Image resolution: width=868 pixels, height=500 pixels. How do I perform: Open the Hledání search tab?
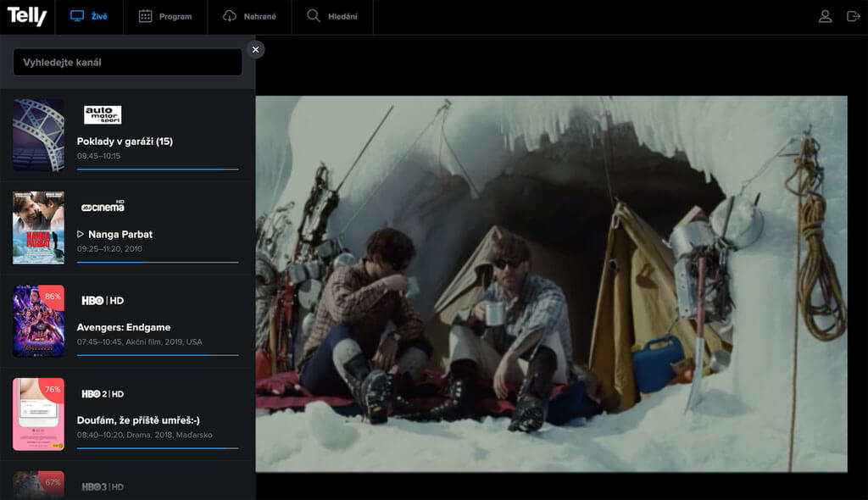[x=332, y=17]
